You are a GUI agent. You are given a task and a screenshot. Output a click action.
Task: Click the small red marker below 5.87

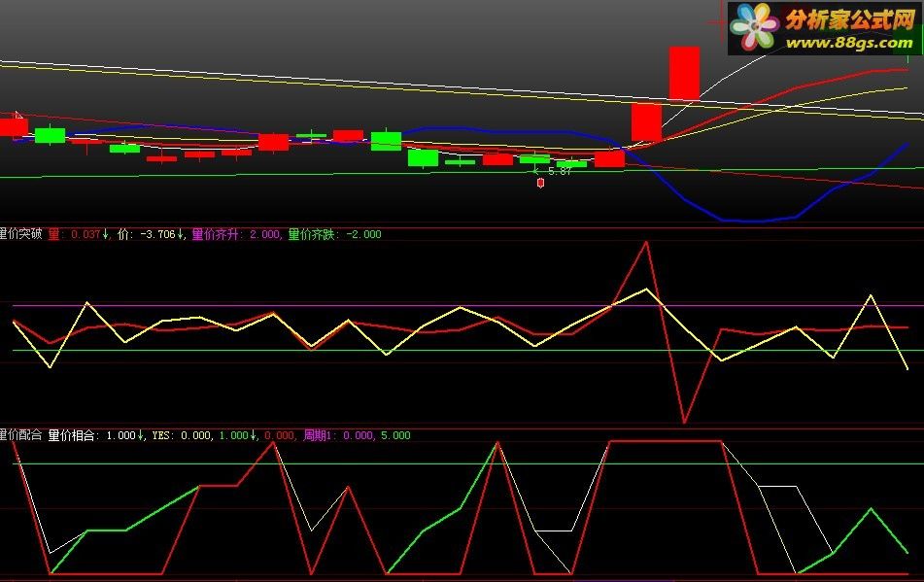pos(540,184)
